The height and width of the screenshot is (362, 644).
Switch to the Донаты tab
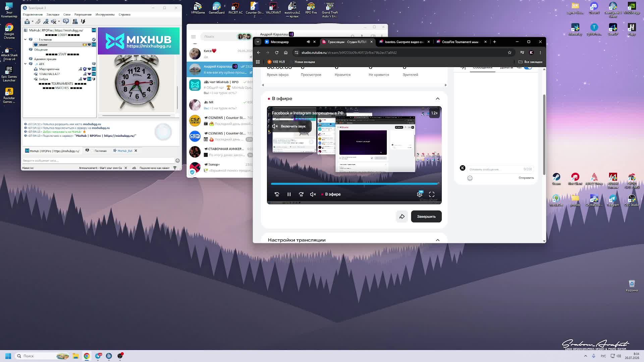point(506,68)
